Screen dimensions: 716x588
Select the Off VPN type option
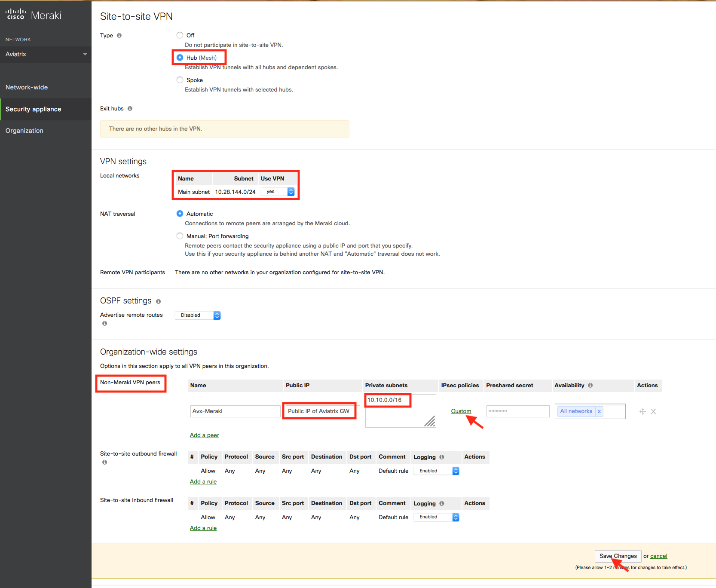click(x=180, y=35)
